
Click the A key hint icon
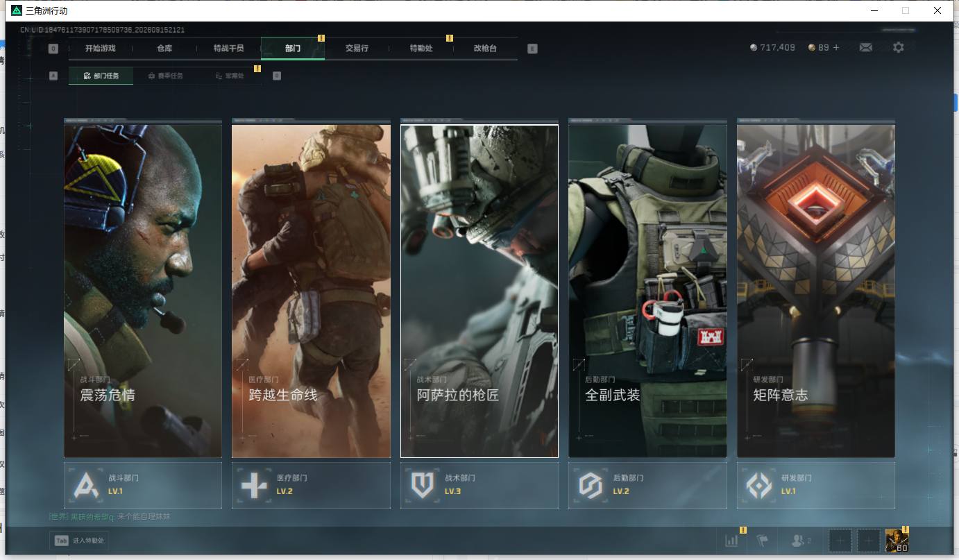pos(53,76)
